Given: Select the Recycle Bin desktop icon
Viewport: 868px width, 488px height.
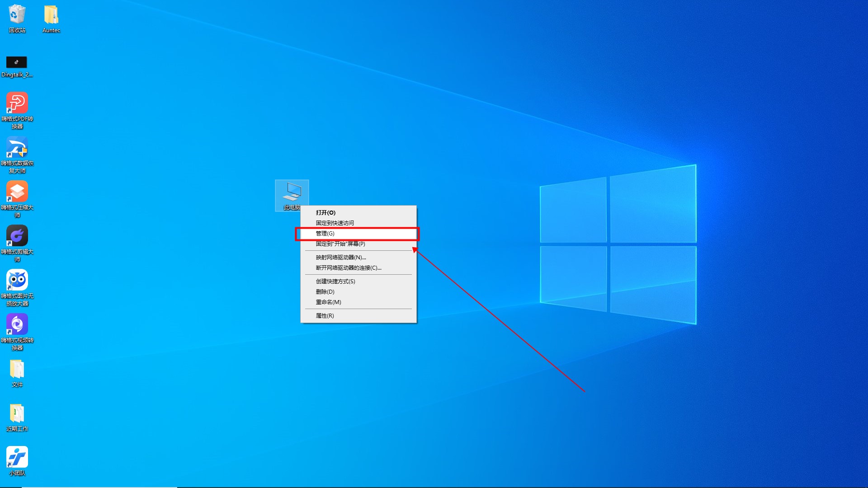Looking at the screenshot, I should click(x=17, y=19).
